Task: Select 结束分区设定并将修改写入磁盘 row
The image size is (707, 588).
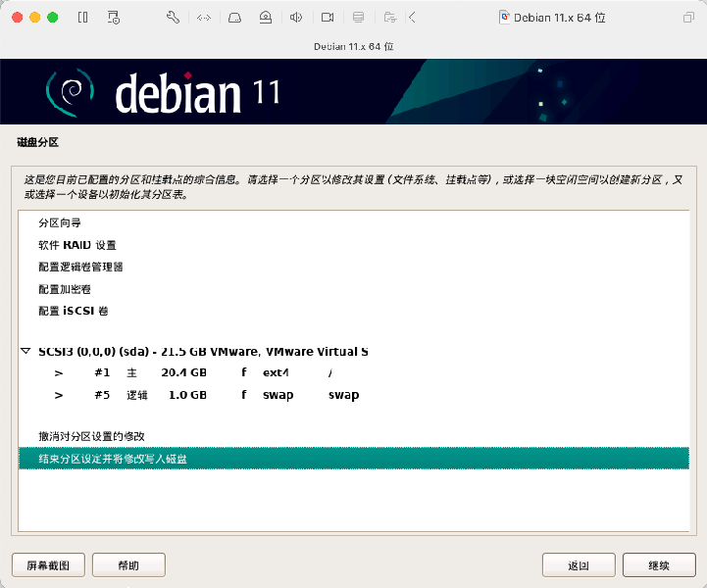Action: pyautogui.click(x=353, y=459)
